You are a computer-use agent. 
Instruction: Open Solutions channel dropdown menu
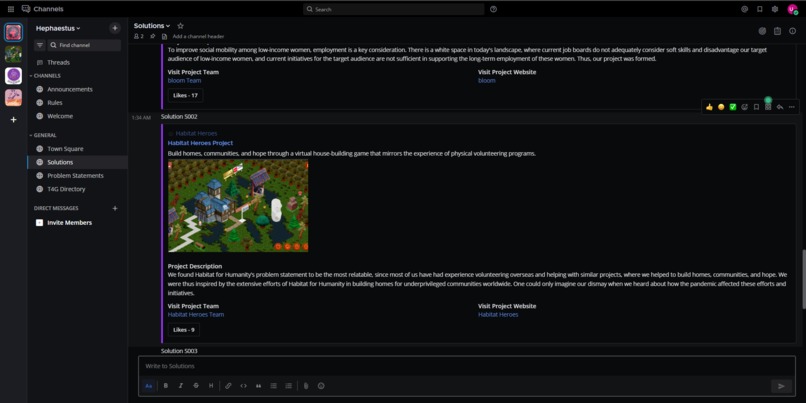pos(152,26)
